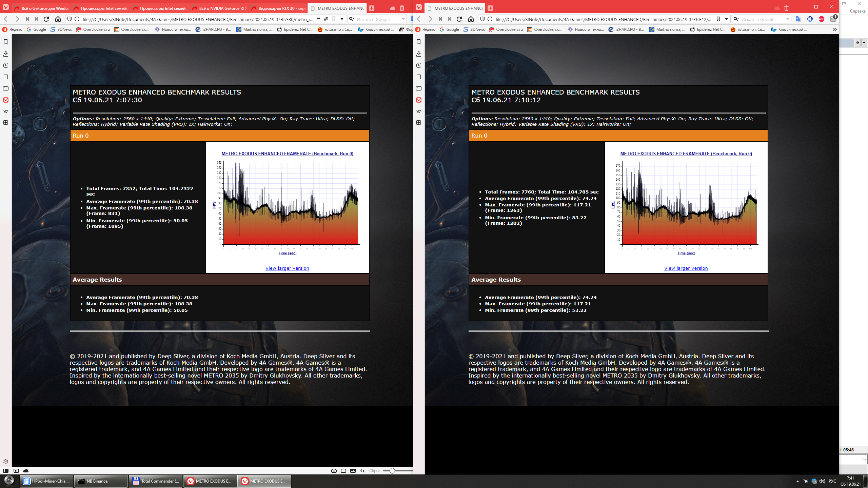
Task: Open a new tab in the right window
Action: [490, 8]
